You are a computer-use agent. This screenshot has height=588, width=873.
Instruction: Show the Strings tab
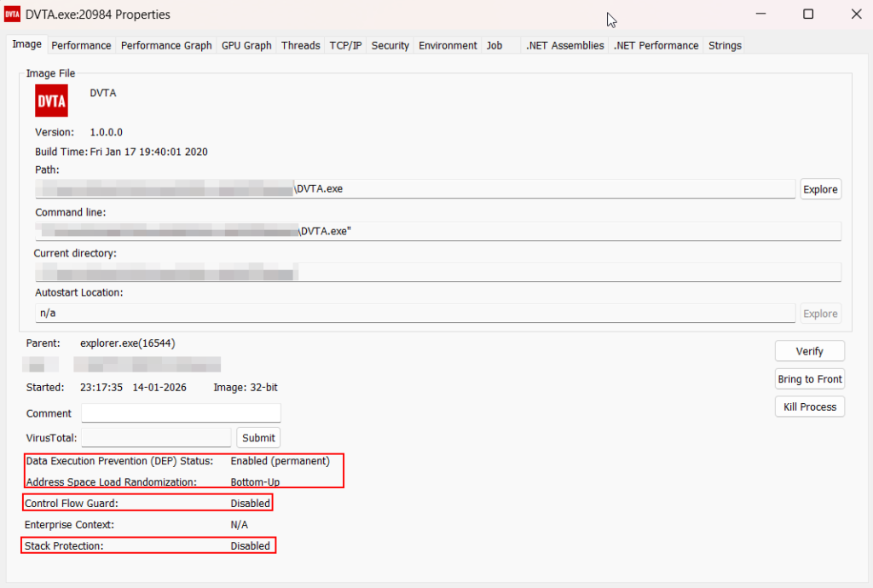[x=725, y=45]
